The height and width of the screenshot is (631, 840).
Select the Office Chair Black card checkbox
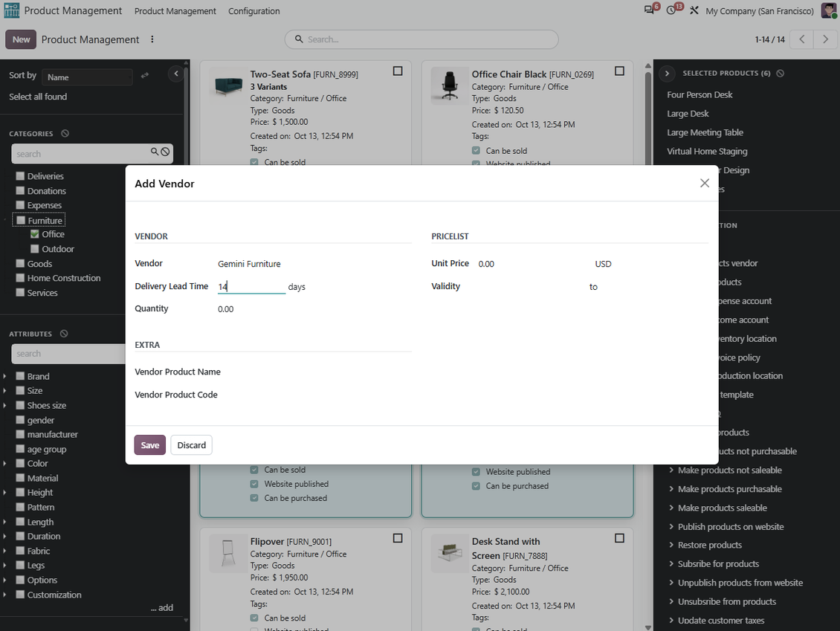619,71
